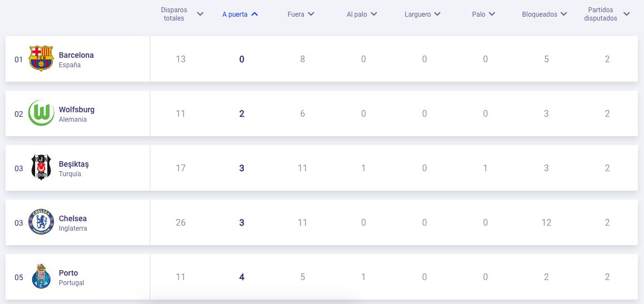Image resolution: width=644 pixels, height=304 pixels.
Task: Toggle A puerta sort arrow
Action: pyautogui.click(x=255, y=14)
